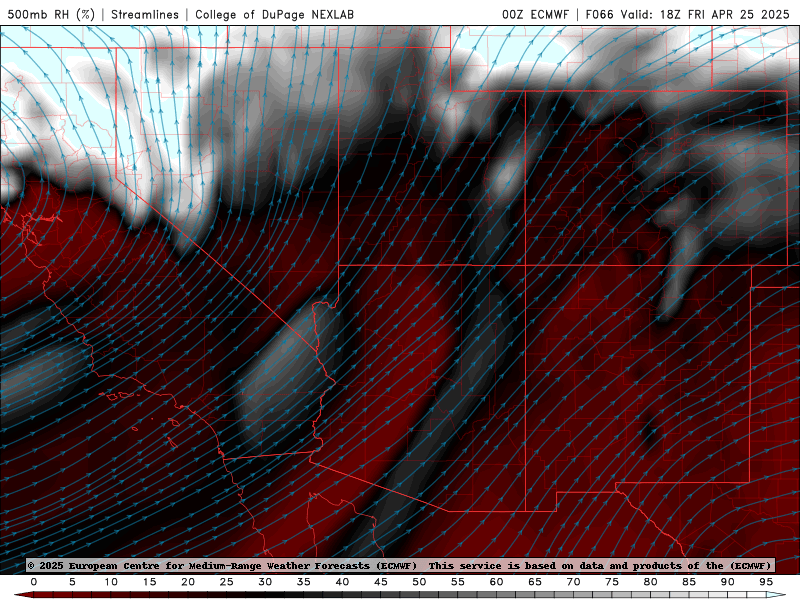This screenshot has height=600, width=800.
Task: Click "This service is based on data" notice
Action: (516, 566)
